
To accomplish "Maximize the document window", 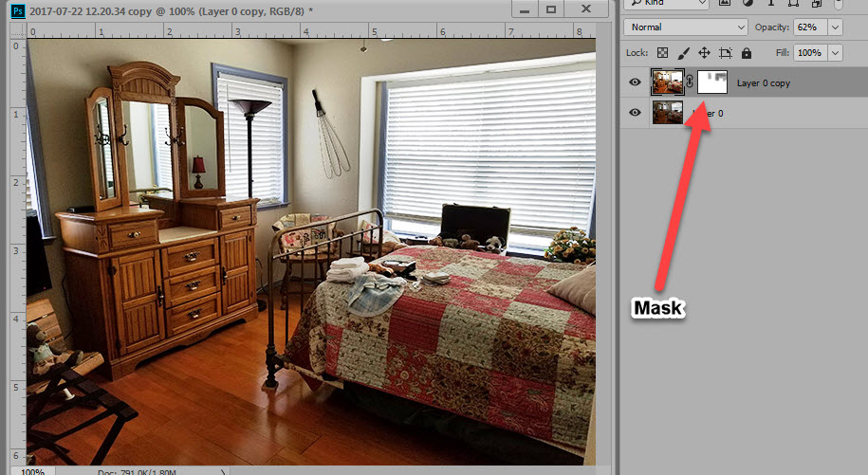I will pyautogui.click(x=551, y=9).
